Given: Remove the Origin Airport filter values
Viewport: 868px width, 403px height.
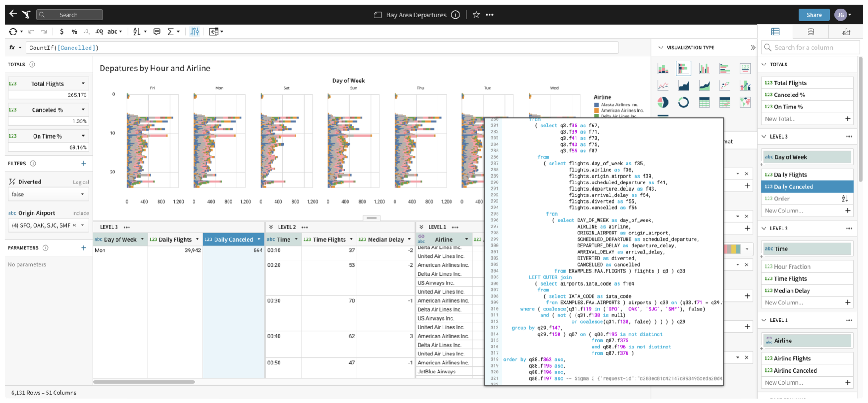Looking at the screenshot, I should [74, 225].
